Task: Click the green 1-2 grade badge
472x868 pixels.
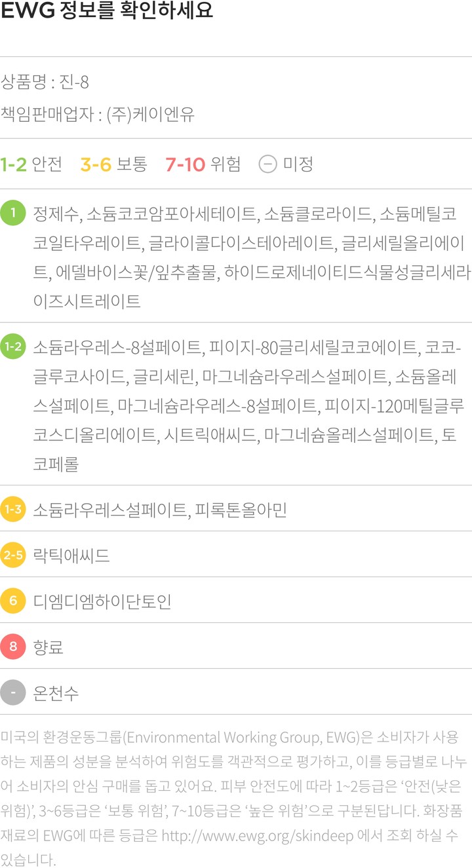Action: pyautogui.click(x=13, y=347)
